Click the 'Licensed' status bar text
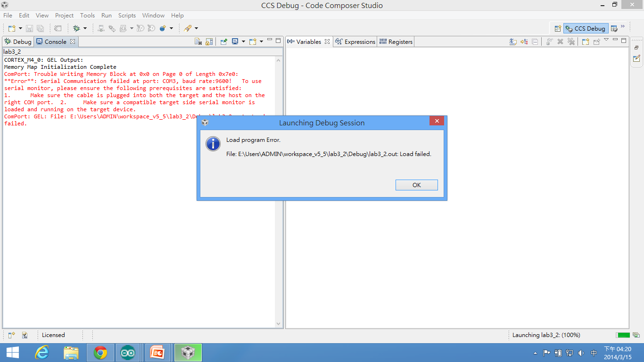Screen dimensions: 644x362 point(53,335)
